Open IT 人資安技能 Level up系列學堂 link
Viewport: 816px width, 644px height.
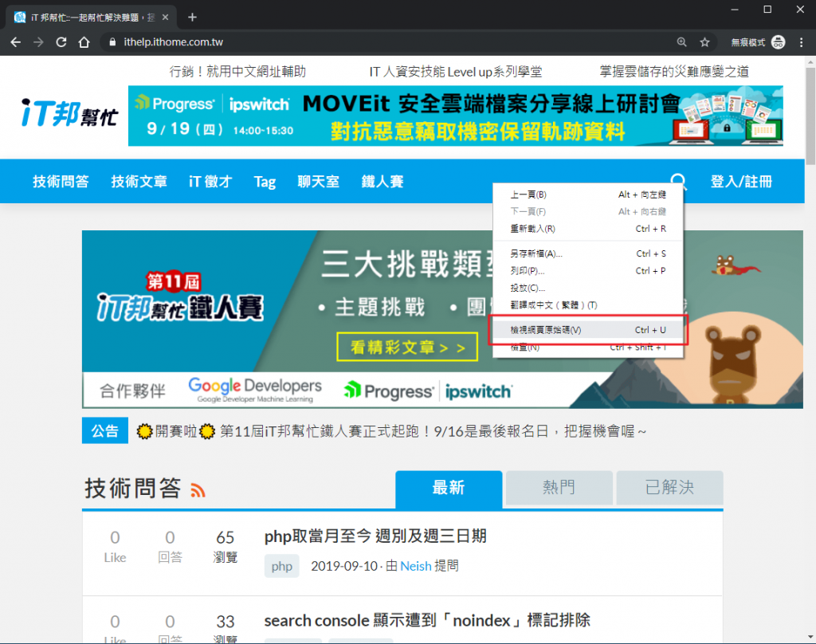point(455,71)
